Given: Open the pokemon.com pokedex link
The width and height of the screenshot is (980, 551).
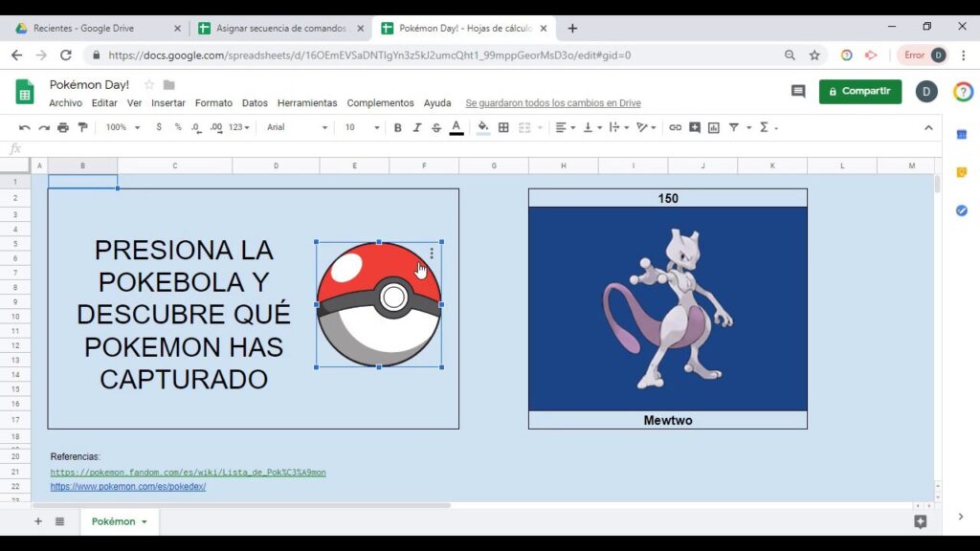Looking at the screenshot, I should click(x=128, y=487).
